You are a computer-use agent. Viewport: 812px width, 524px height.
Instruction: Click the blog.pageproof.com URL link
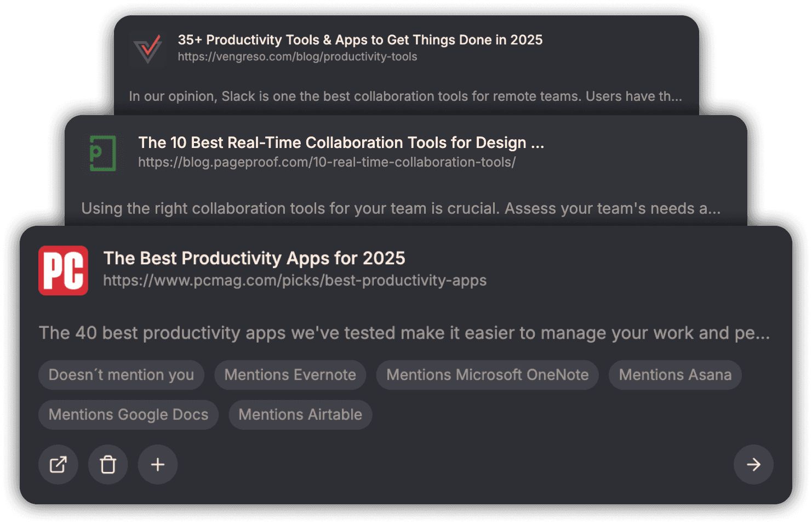[327, 162]
